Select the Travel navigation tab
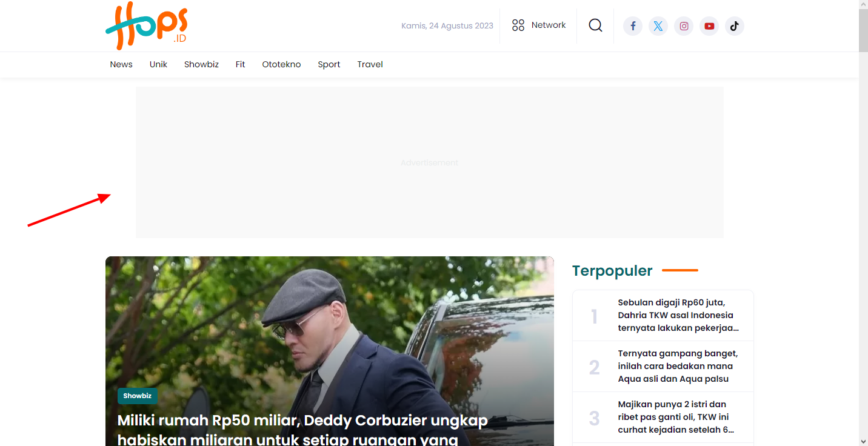Image resolution: width=868 pixels, height=446 pixels. [370, 64]
